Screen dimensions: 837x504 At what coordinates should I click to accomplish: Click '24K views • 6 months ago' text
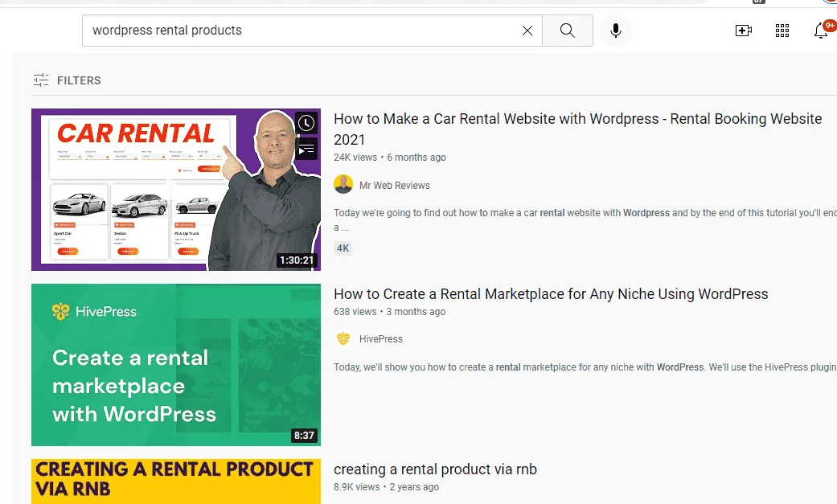click(x=390, y=157)
